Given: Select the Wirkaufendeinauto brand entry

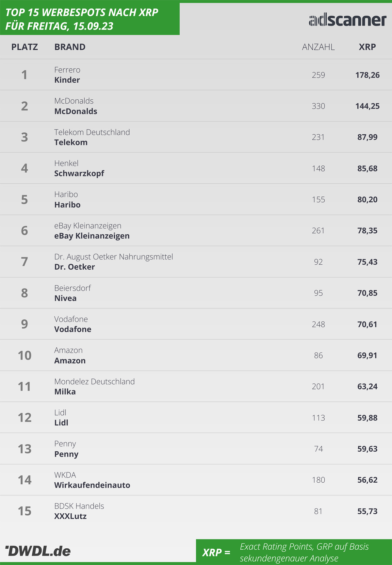Looking at the screenshot, I should (x=92, y=485).
